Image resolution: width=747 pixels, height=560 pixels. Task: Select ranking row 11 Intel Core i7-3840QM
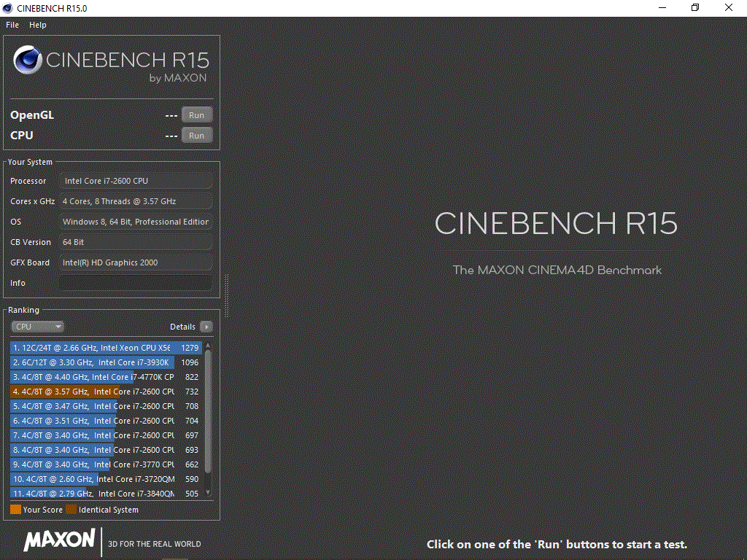point(107,494)
